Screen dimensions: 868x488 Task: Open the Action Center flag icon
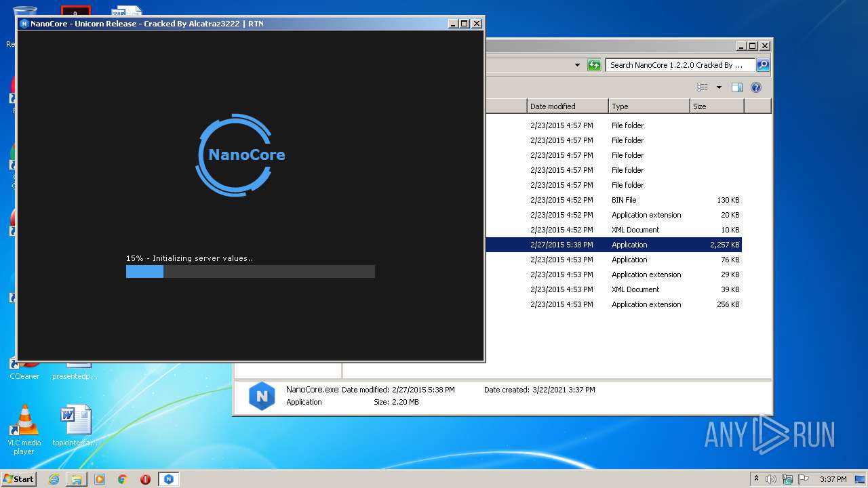click(804, 479)
